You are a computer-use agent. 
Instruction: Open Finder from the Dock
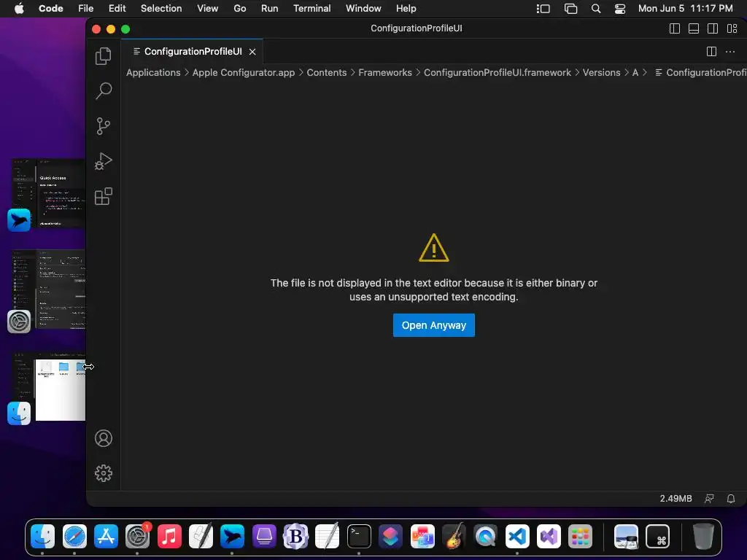pyautogui.click(x=43, y=537)
